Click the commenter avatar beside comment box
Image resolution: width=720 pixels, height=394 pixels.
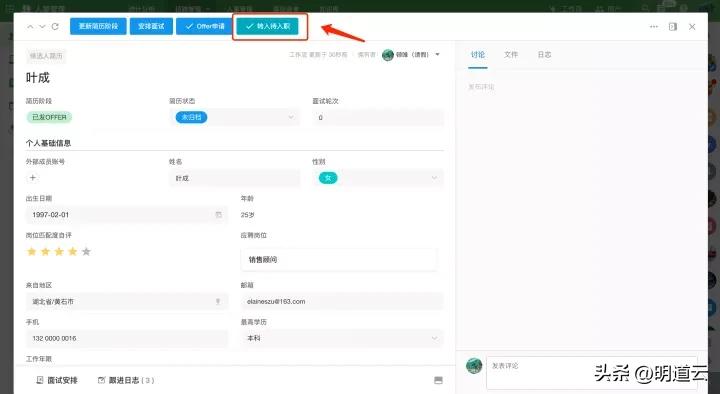coord(474,366)
